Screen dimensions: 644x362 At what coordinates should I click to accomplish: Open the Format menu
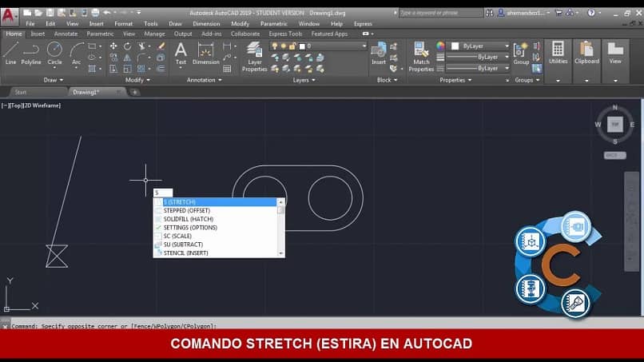tap(123, 23)
